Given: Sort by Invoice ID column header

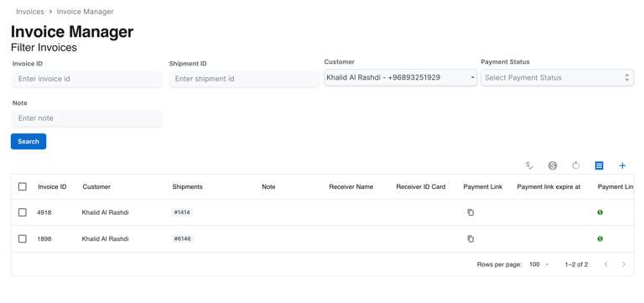Looking at the screenshot, I should 52,186.
